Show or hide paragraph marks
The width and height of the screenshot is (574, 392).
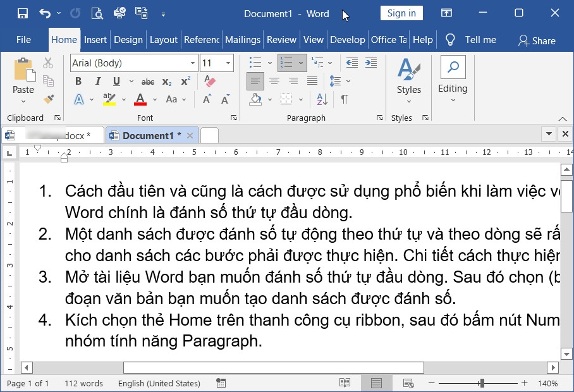pyautogui.click(x=345, y=99)
